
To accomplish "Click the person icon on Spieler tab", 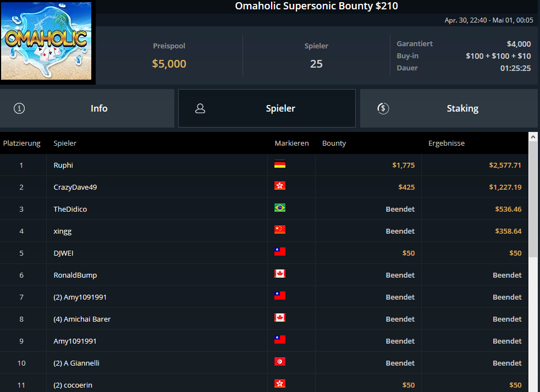I will [200, 108].
